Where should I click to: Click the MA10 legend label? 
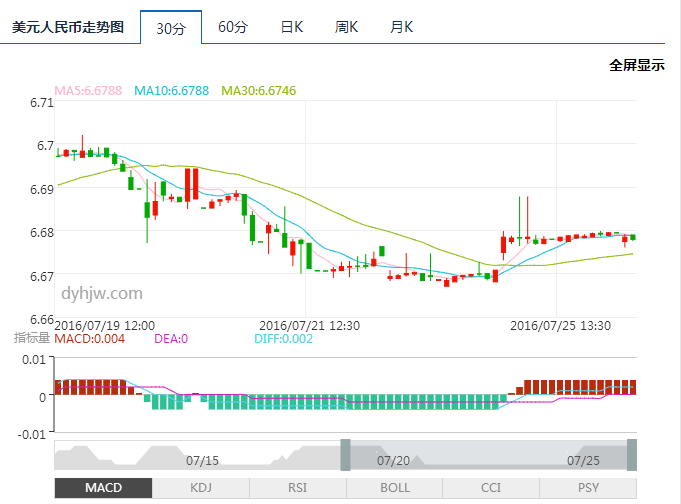click(x=171, y=91)
